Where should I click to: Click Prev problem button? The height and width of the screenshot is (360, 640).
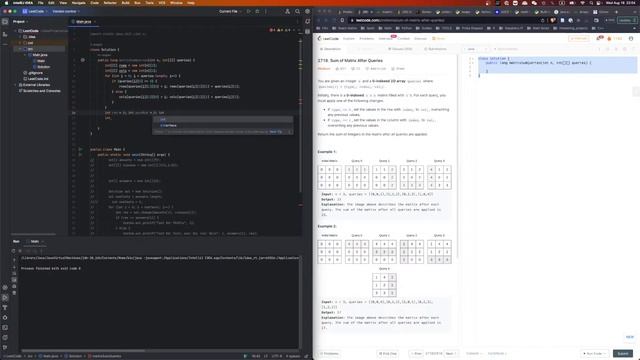[x=416, y=353]
